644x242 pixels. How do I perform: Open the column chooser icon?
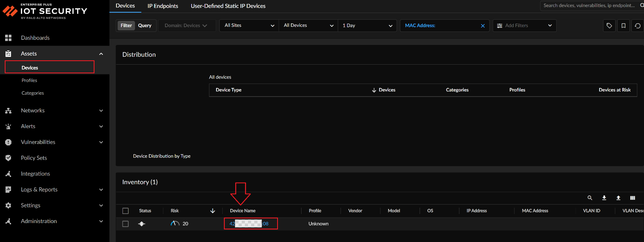click(632, 198)
